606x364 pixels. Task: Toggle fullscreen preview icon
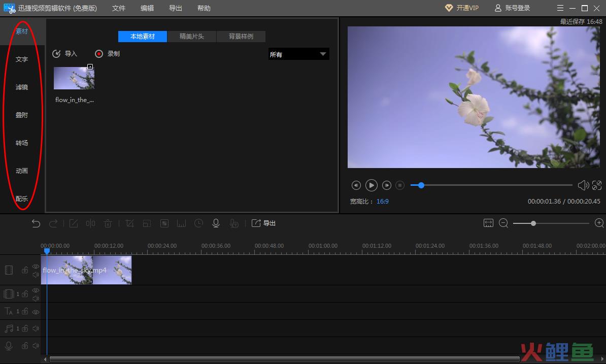597,185
